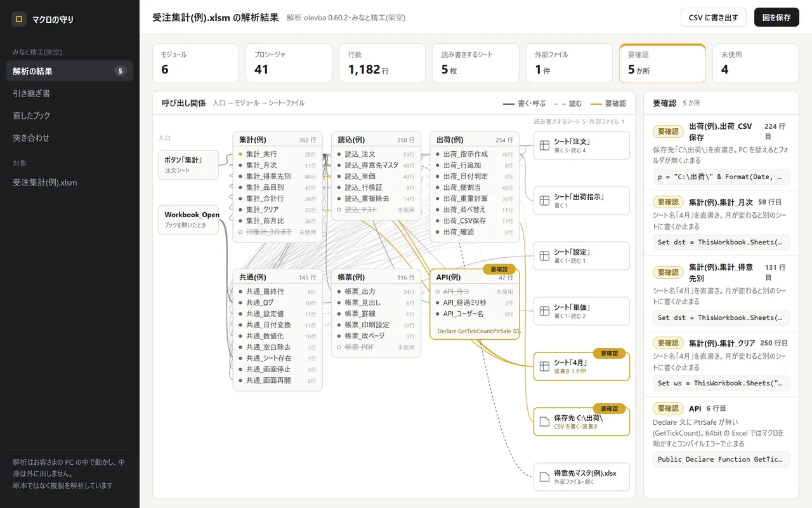
Task: Open the 集計(例).集計_クリア warning item
Action: coord(721,364)
